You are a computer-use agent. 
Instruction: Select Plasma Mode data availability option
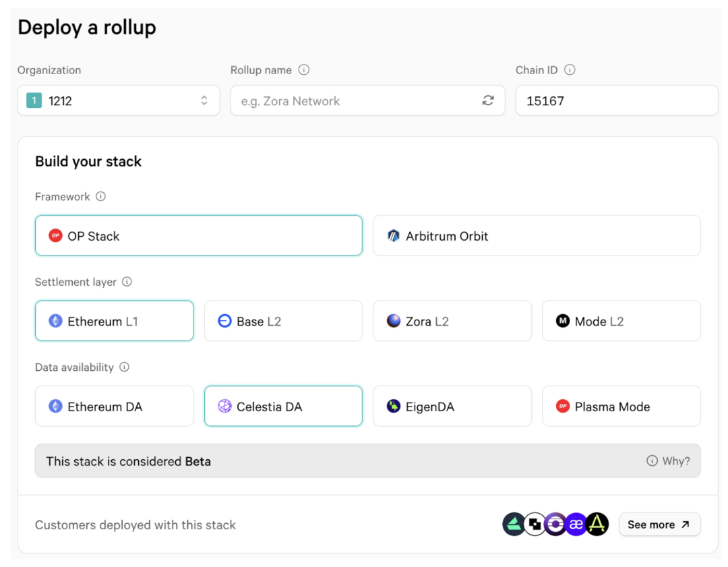point(621,407)
